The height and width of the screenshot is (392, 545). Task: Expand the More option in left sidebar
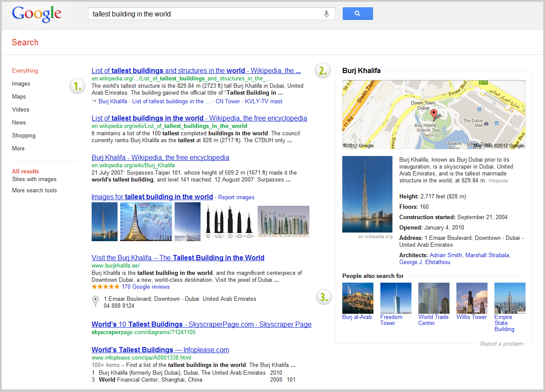tap(18, 148)
